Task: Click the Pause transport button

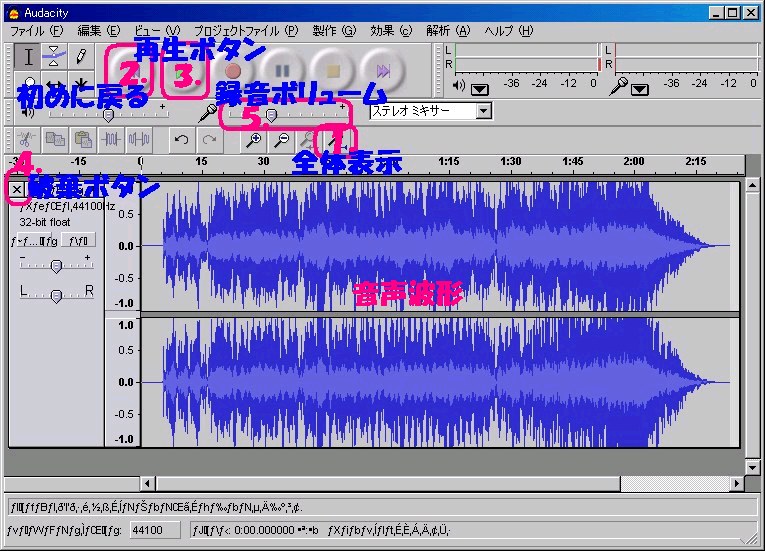Action: [282, 71]
